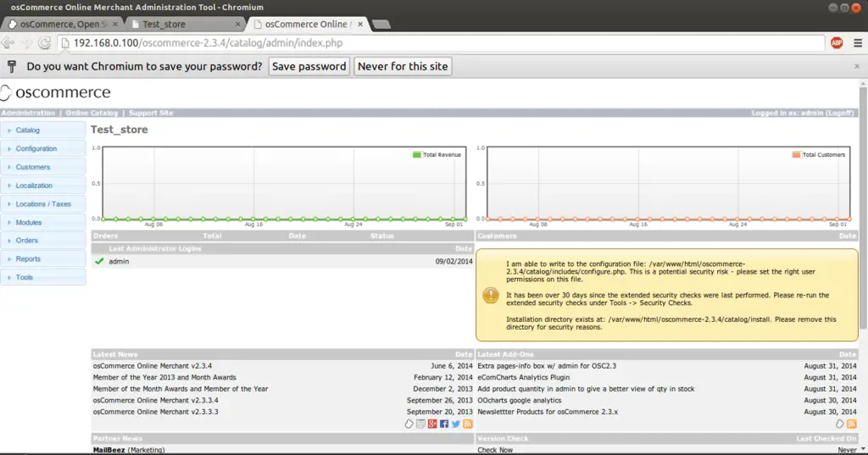Select the osCommerce Online browser tab
The image size is (868, 455).
[308, 24]
